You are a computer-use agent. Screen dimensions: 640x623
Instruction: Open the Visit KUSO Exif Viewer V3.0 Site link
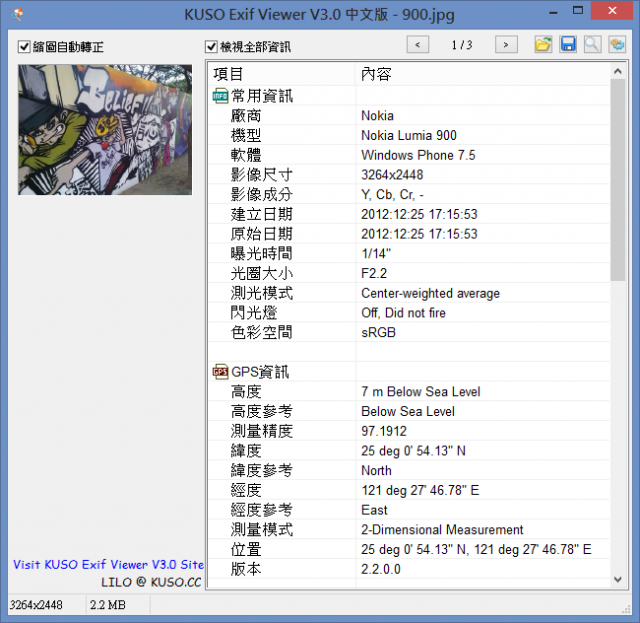point(109,565)
